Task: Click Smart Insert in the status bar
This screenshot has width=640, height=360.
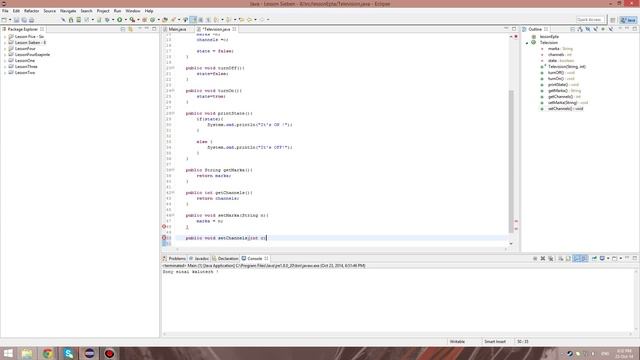Action: click(x=495, y=342)
